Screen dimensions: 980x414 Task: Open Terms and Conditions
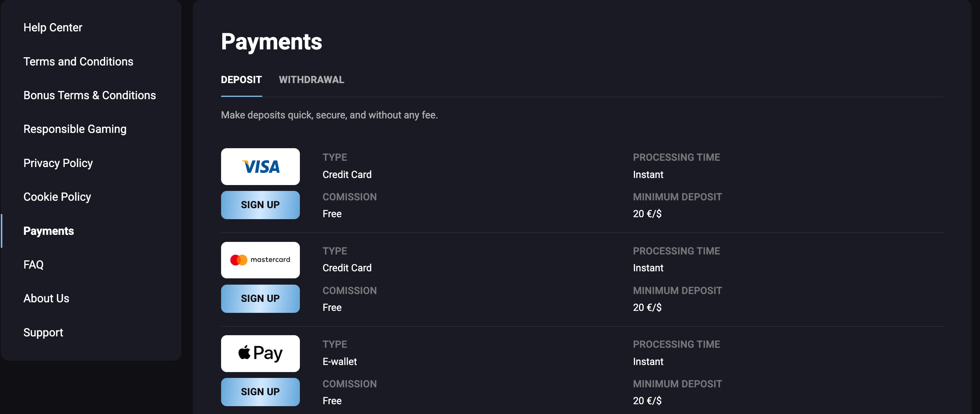(78, 62)
